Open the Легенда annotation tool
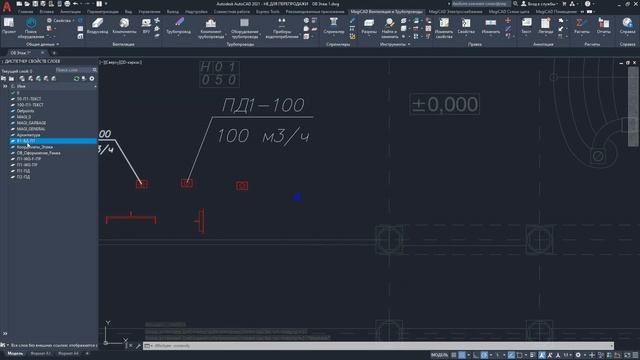Screen dimensions: 640x360 point(545,26)
